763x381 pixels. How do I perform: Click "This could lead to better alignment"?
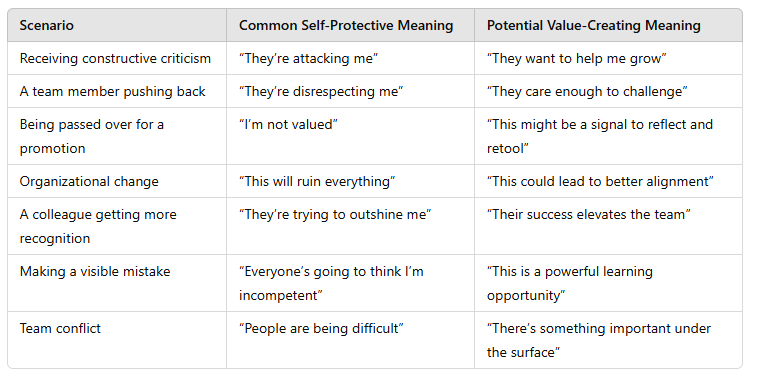[x=600, y=181]
